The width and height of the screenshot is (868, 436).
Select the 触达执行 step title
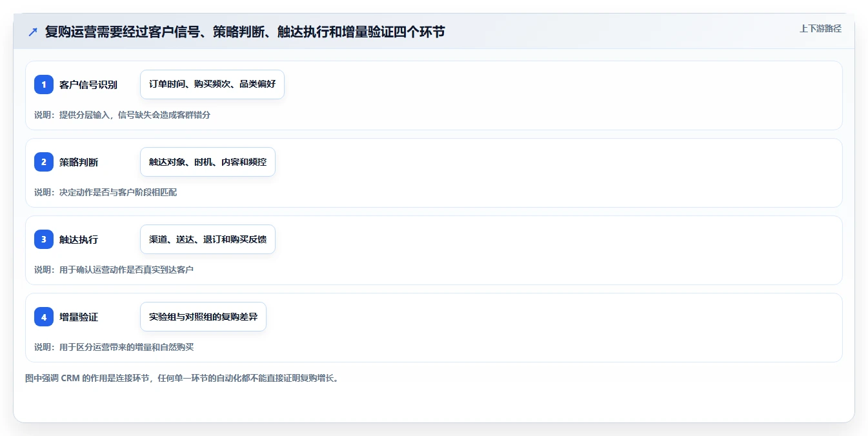79,239
